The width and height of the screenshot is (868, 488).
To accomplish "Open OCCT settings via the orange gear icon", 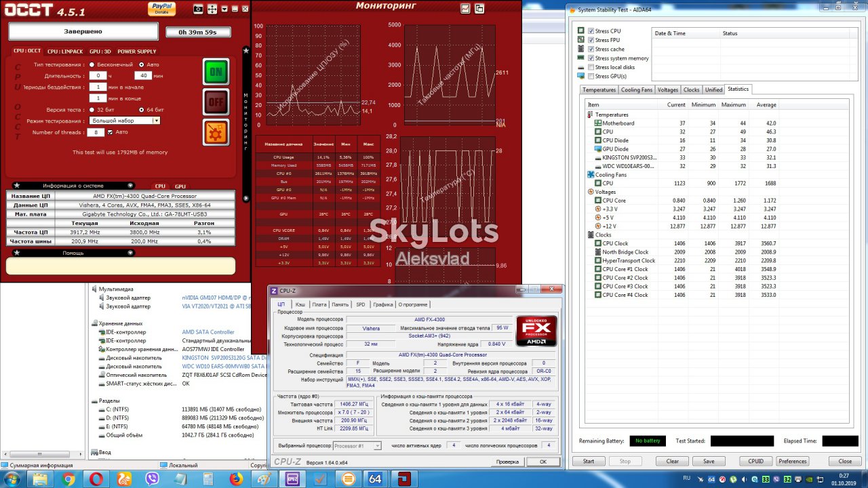I will tap(216, 132).
